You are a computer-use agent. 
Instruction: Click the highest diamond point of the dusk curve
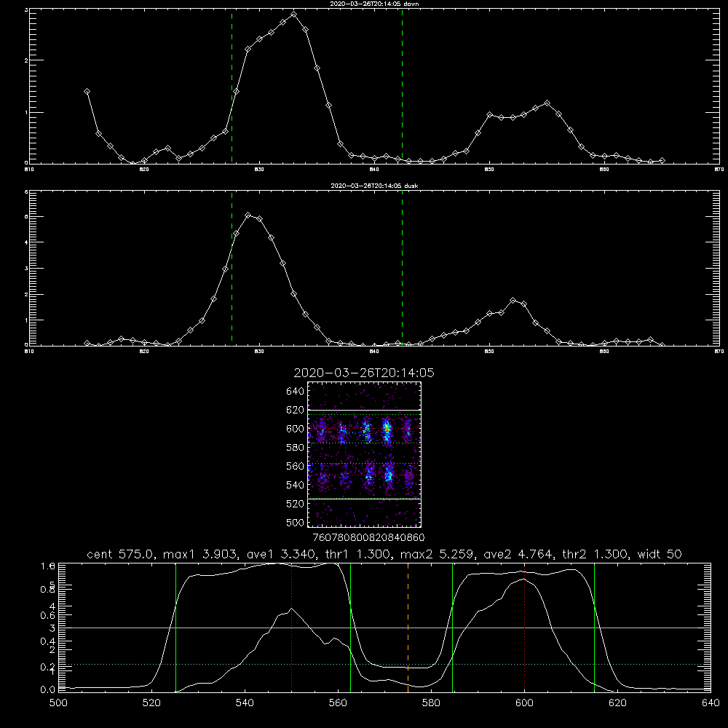pyautogui.click(x=248, y=215)
